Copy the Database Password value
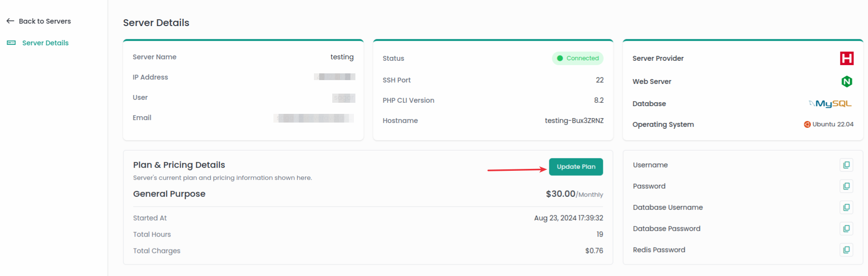The image size is (868, 276). pyautogui.click(x=846, y=229)
